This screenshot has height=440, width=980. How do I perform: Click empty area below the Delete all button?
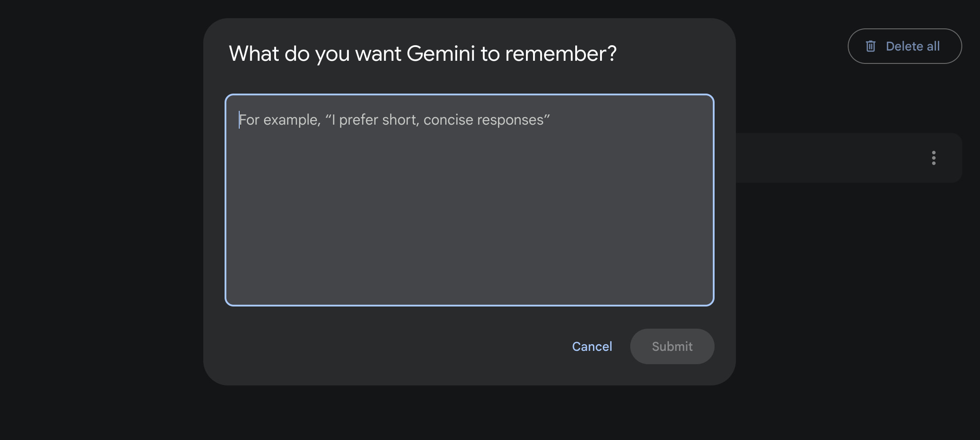[905, 98]
